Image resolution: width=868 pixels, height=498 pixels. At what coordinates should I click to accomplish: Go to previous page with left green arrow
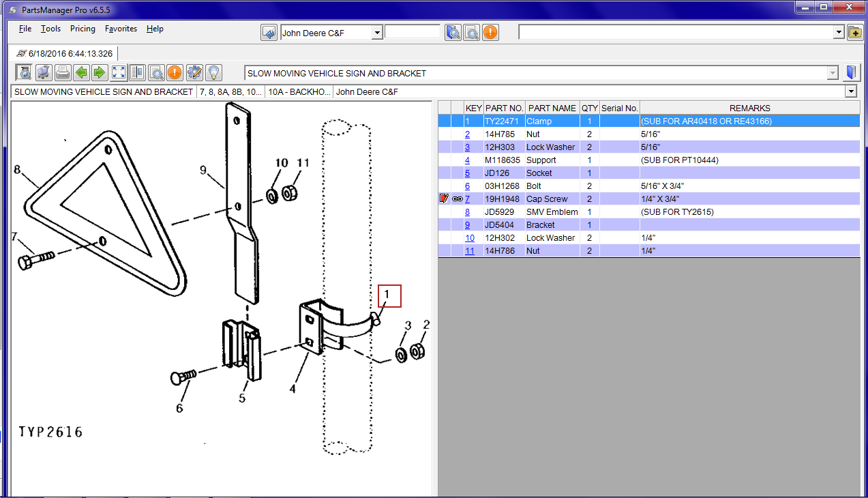click(x=81, y=72)
